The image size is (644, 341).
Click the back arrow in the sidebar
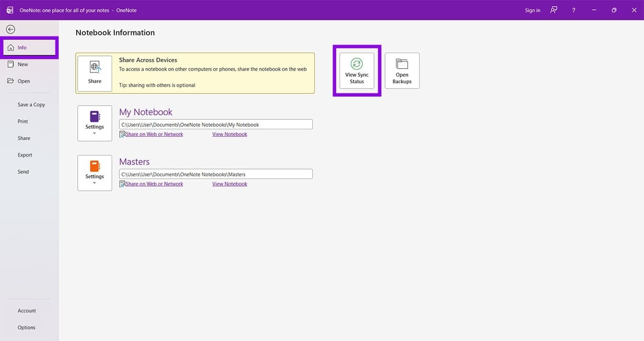click(x=10, y=29)
